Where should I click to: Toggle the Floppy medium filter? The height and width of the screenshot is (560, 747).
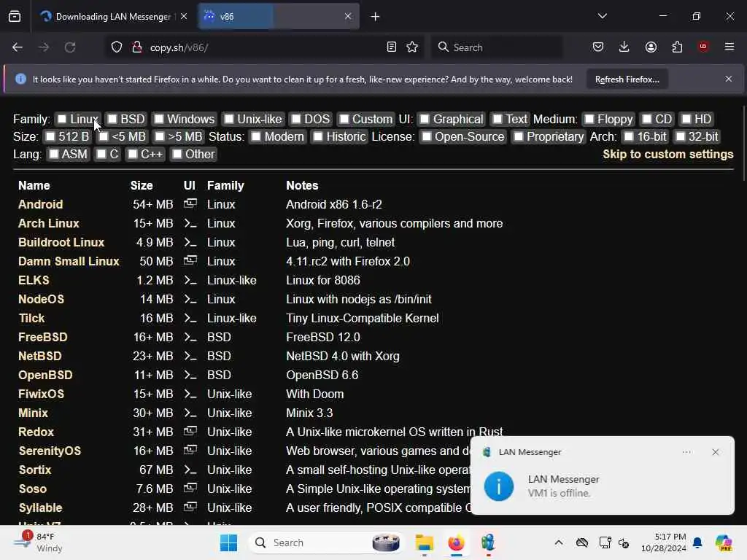[x=589, y=119]
